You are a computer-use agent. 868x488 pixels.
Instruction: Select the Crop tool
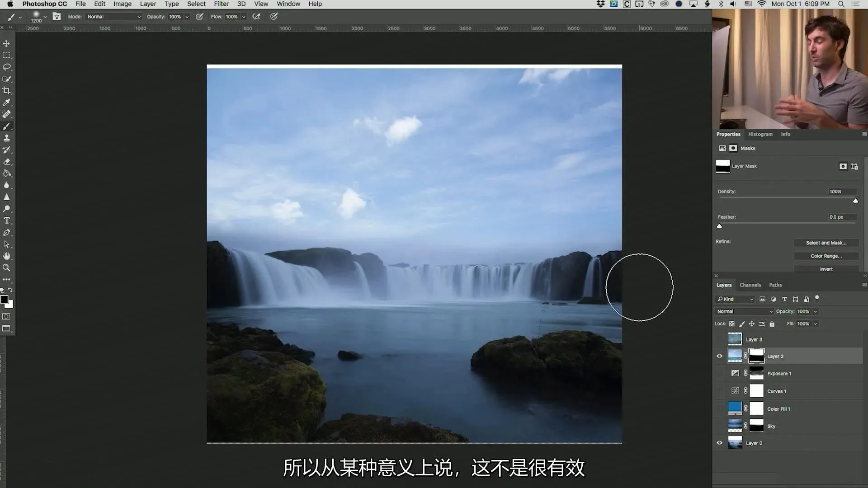click(6, 90)
